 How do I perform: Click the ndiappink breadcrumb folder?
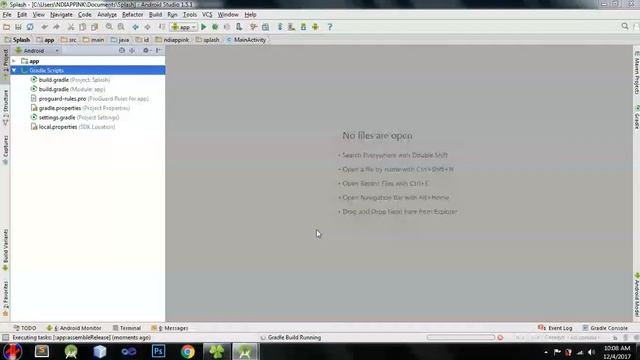pyautogui.click(x=172, y=40)
